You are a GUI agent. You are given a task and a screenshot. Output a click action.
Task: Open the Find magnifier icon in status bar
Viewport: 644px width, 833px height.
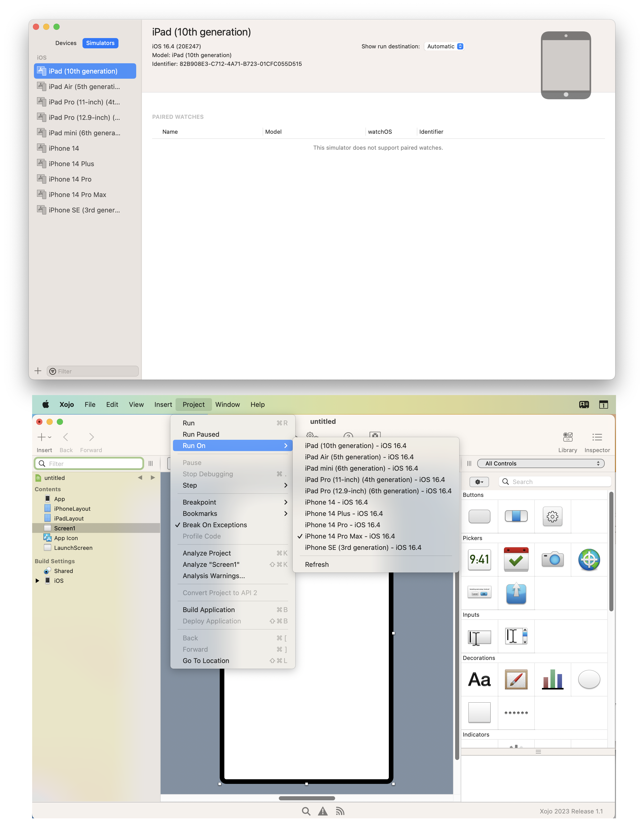pyautogui.click(x=306, y=811)
